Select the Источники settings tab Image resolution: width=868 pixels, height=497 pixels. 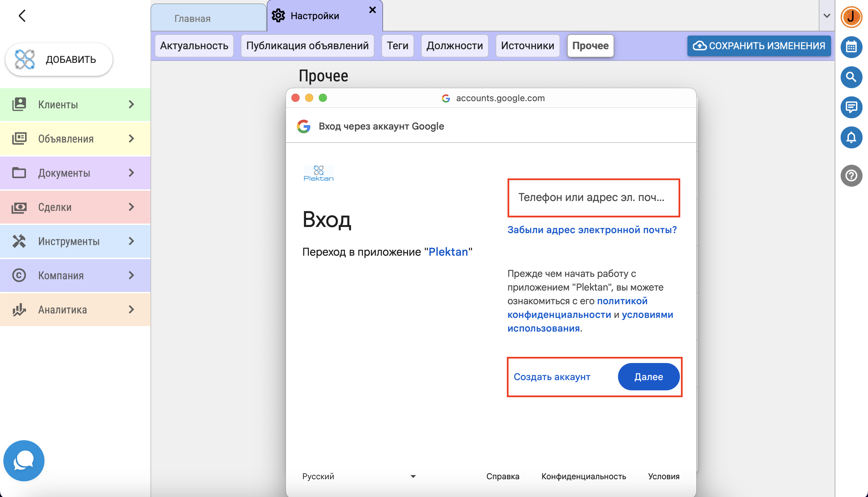tap(527, 45)
